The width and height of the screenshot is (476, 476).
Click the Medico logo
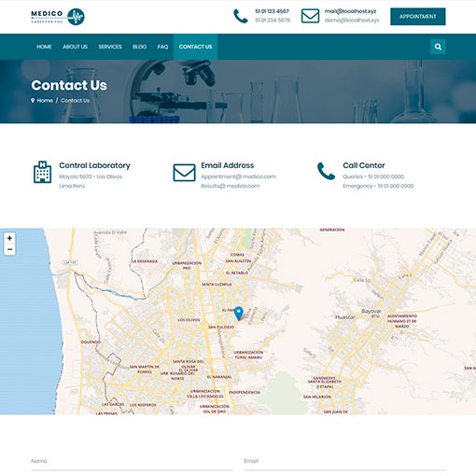pyautogui.click(x=58, y=17)
